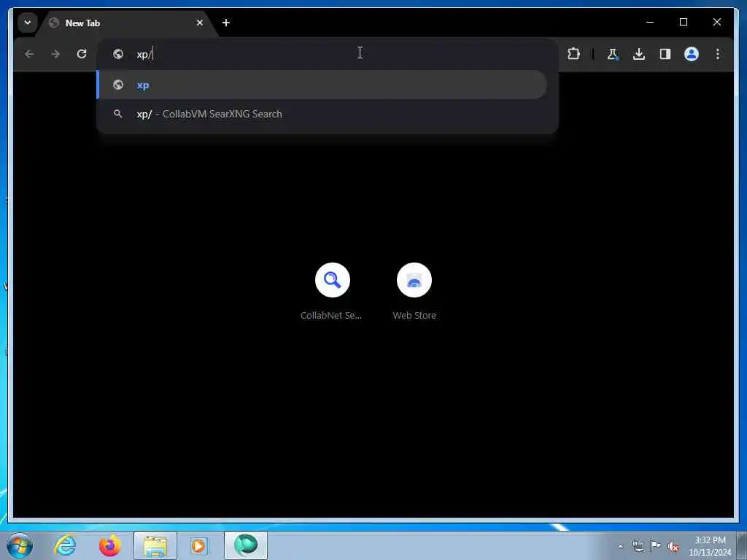
Task: Maximize the browser window
Action: pos(683,22)
